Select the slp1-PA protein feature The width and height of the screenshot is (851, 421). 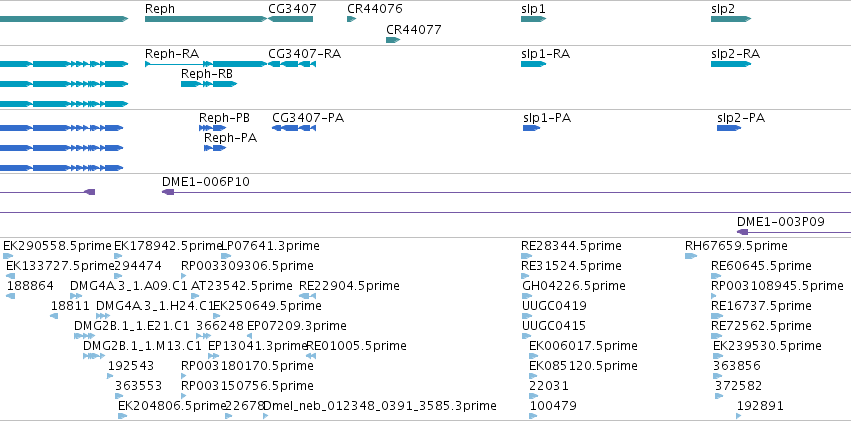pyautogui.click(x=532, y=128)
